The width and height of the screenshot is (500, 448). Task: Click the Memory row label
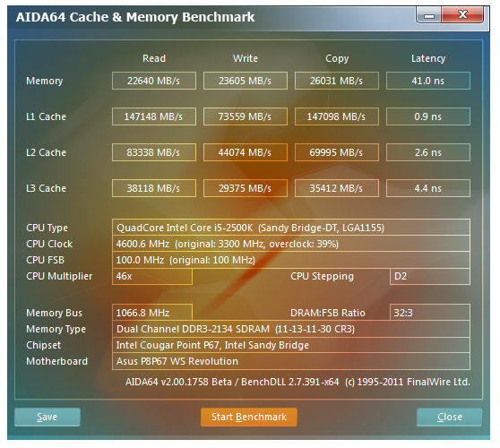[44, 81]
